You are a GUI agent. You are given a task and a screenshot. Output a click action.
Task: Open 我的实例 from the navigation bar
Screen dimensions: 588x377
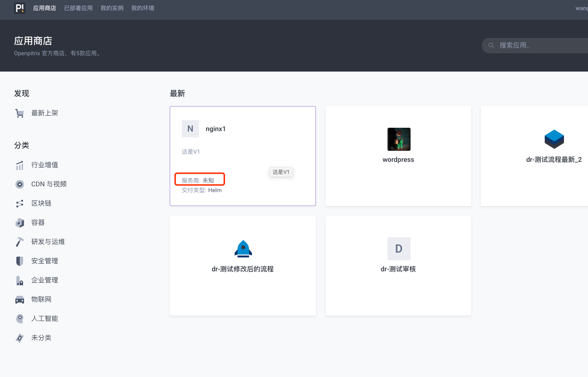pos(112,8)
